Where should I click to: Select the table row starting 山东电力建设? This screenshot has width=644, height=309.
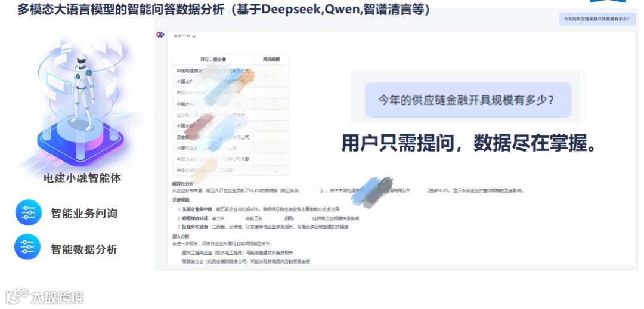(230, 115)
